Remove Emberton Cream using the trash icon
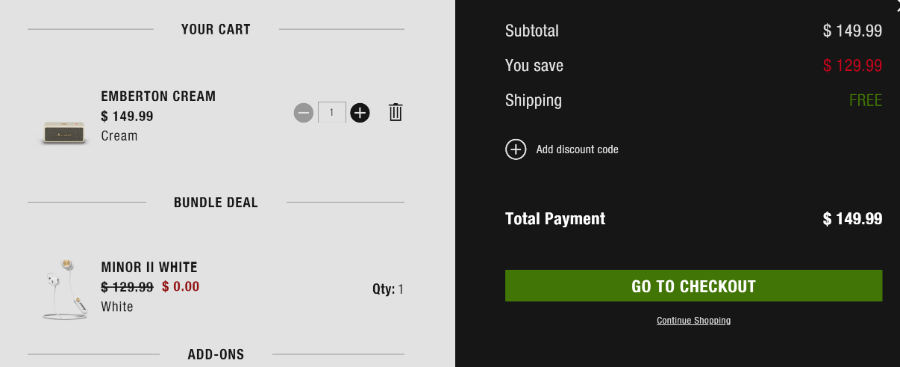900x367 pixels. tap(395, 112)
